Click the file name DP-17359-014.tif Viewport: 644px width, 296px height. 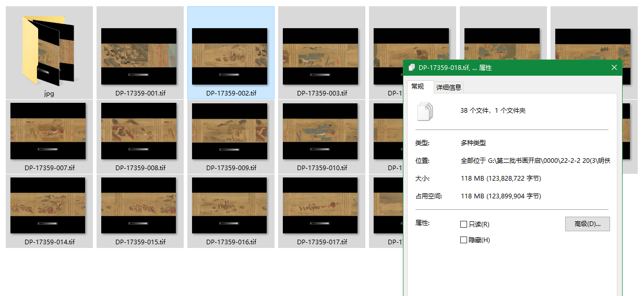(x=50, y=242)
